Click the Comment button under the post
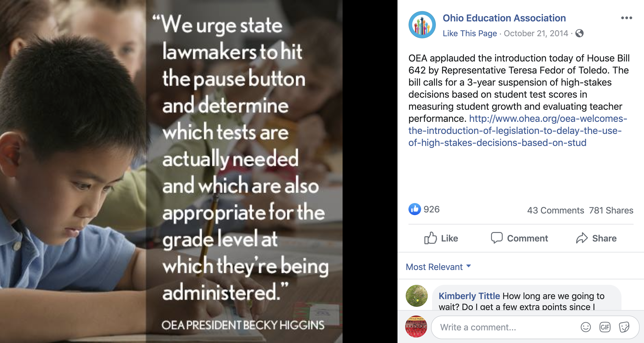 click(519, 238)
